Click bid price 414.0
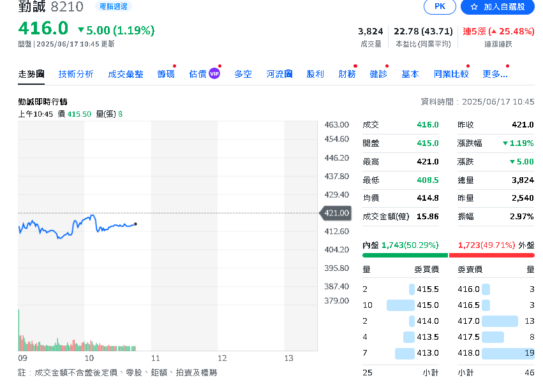The image size is (543, 392). 428,321
